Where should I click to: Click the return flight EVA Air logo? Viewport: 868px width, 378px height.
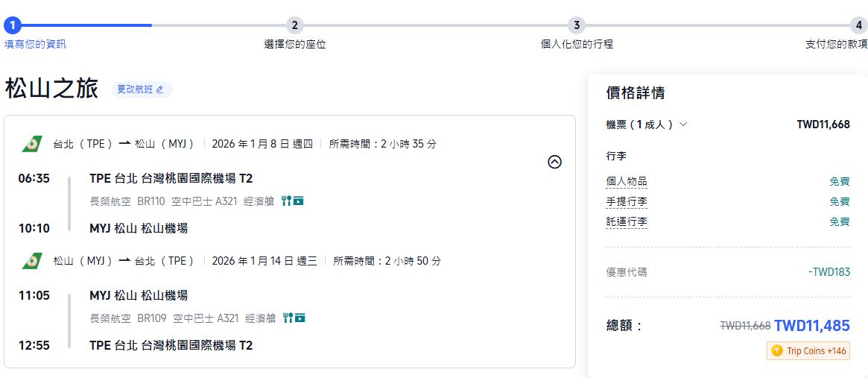(x=32, y=261)
